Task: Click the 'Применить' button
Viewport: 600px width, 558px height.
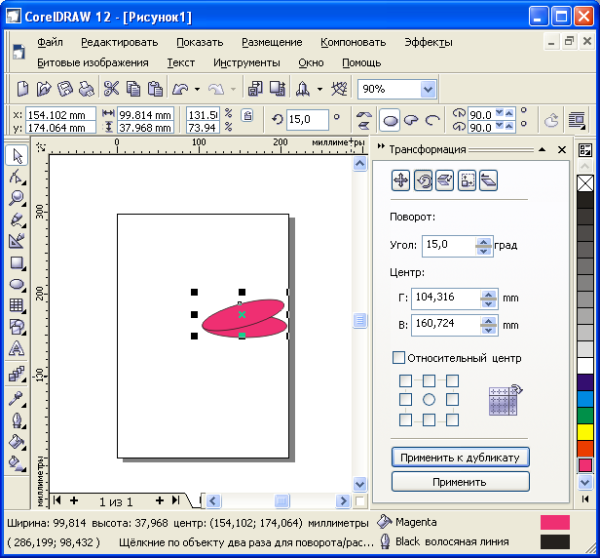Action: (460, 481)
